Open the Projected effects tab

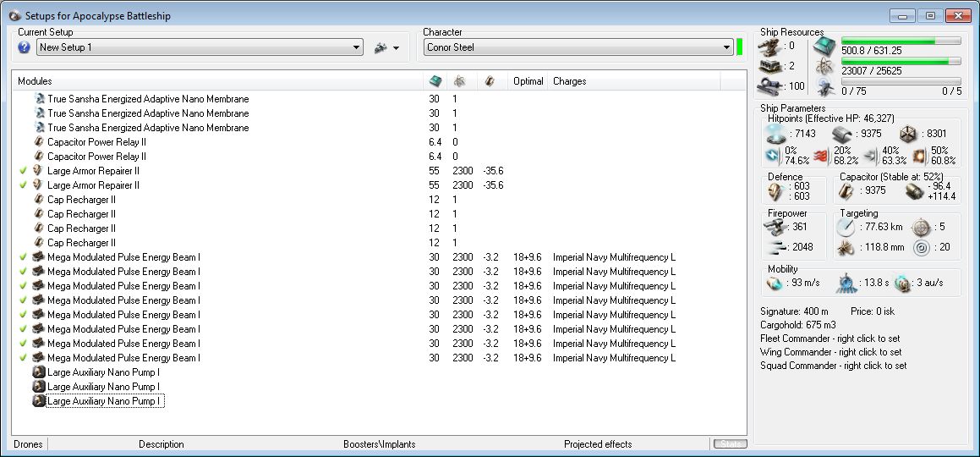click(598, 444)
